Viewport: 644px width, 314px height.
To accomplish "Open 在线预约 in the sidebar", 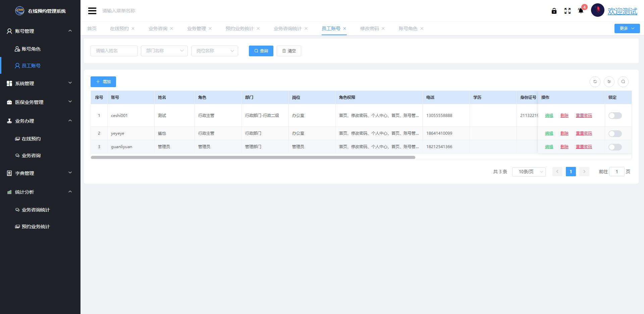I will pos(40,139).
